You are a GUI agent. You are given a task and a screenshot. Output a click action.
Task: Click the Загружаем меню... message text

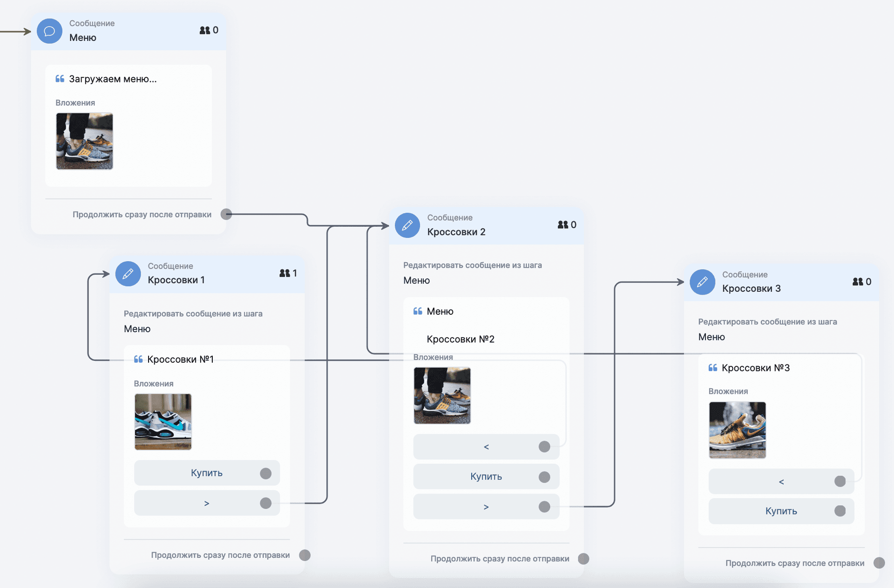coord(113,79)
